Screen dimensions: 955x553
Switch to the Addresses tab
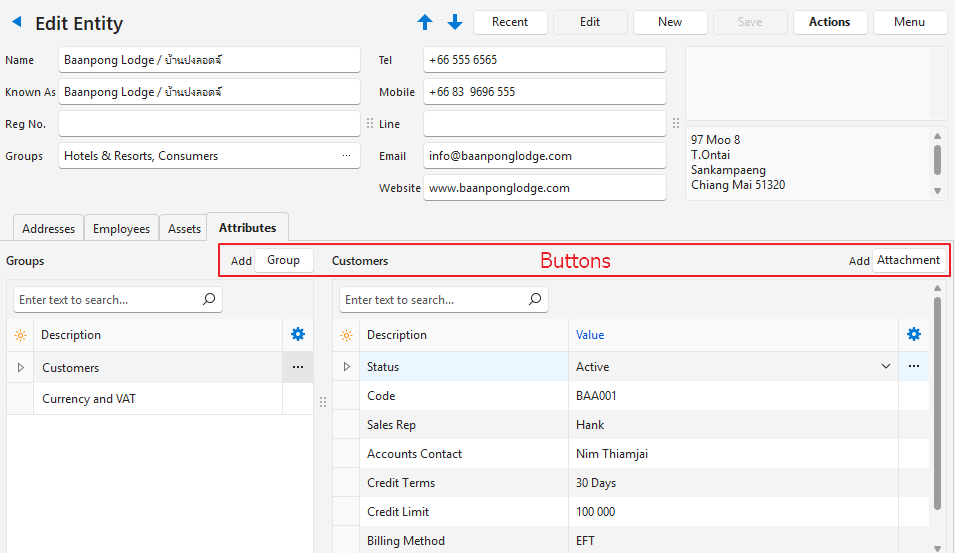(48, 229)
